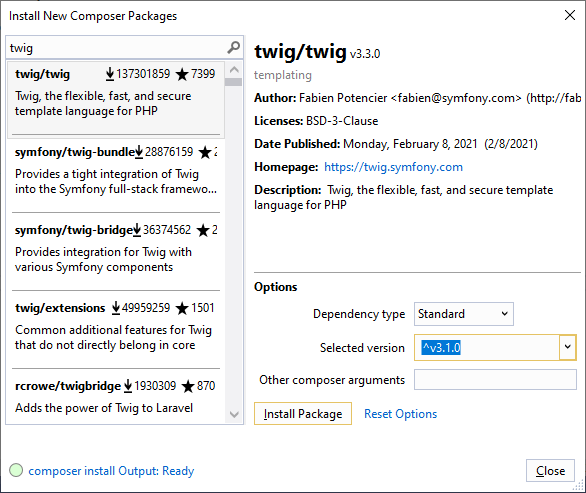Click the 'Selected version' label
This screenshot has width=586, height=493.
click(x=362, y=348)
